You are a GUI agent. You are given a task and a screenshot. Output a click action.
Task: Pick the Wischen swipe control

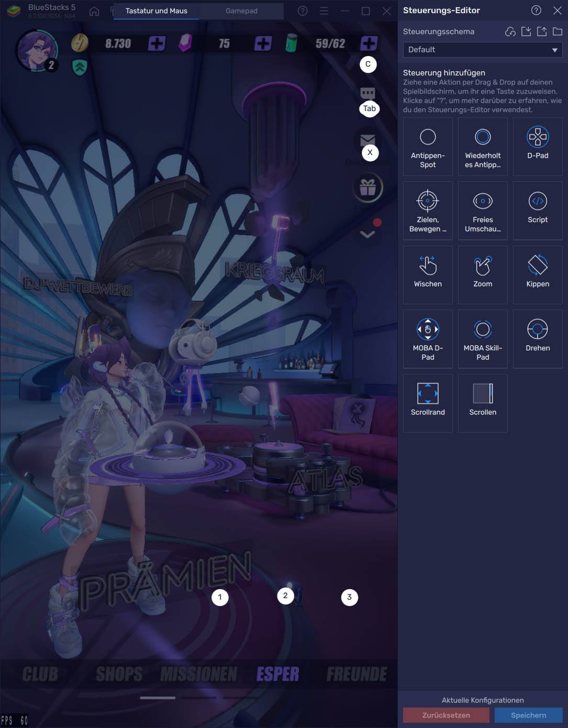[427, 274]
